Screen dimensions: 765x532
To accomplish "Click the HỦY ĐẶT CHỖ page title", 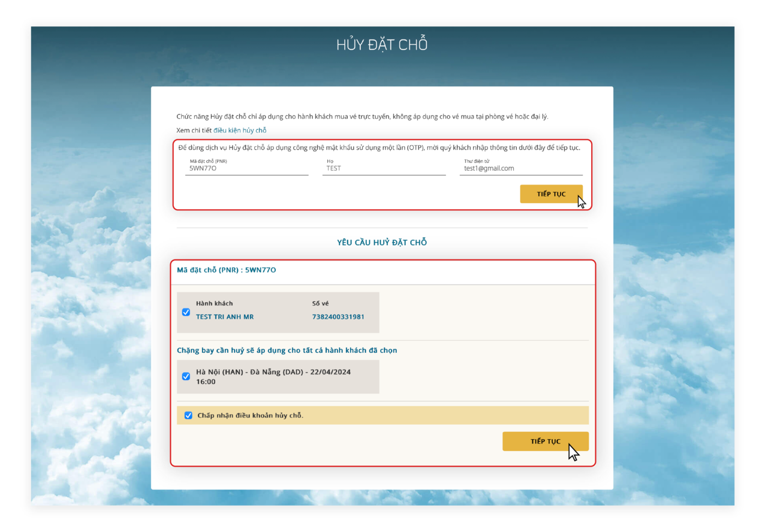I will [x=382, y=45].
